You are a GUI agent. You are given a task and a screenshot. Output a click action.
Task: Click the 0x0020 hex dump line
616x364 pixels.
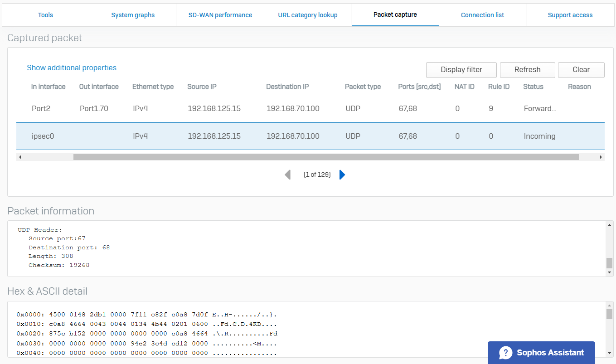[x=147, y=334]
